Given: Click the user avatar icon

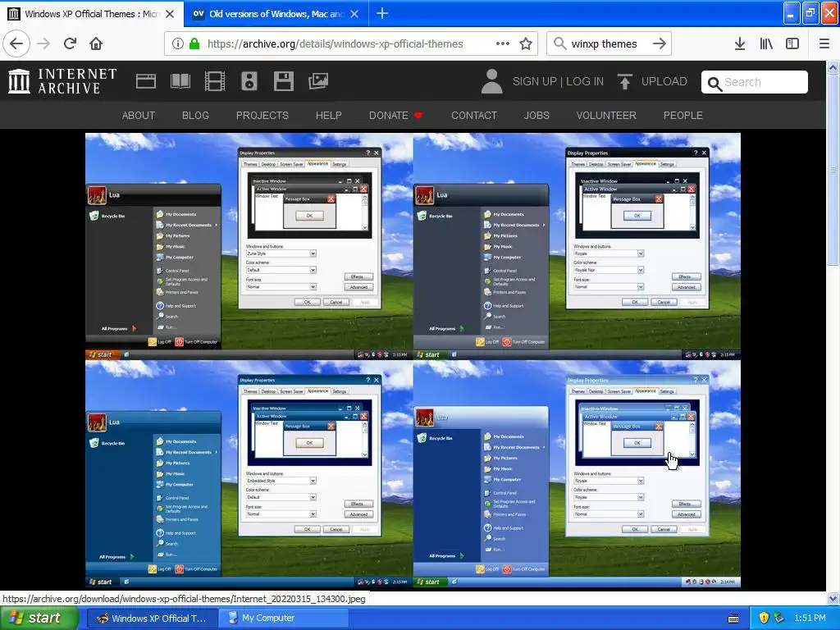Looking at the screenshot, I should pyautogui.click(x=491, y=81).
